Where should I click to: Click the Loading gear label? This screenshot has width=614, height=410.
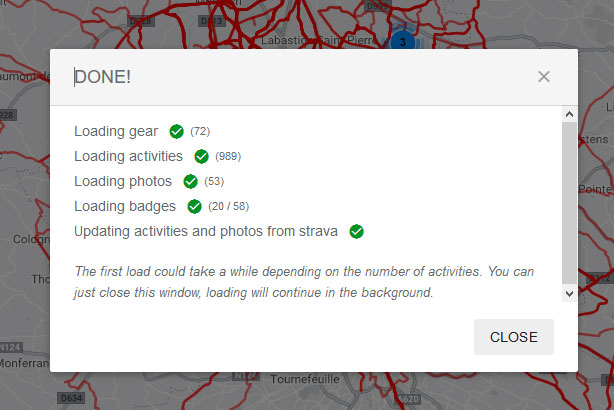(x=116, y=132)
